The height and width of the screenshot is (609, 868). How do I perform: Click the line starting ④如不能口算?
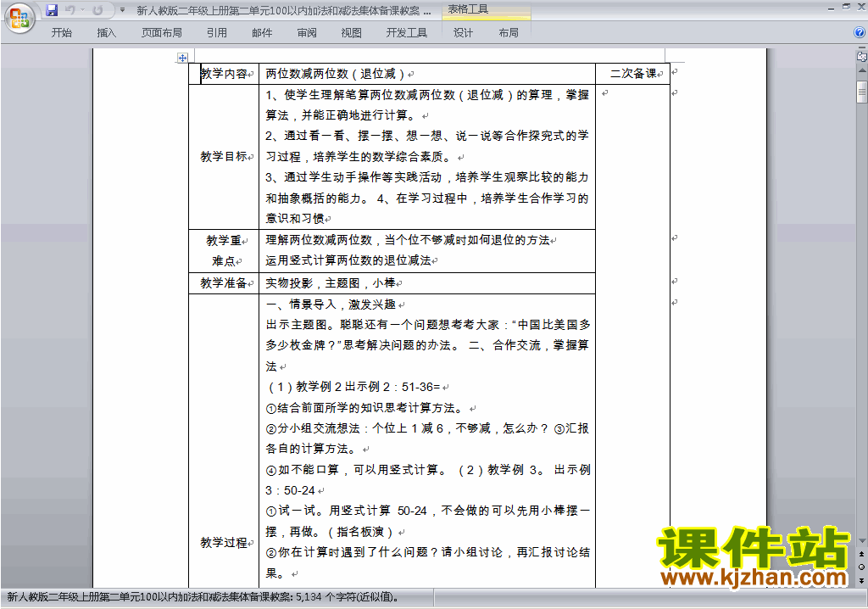pos(428,470)
